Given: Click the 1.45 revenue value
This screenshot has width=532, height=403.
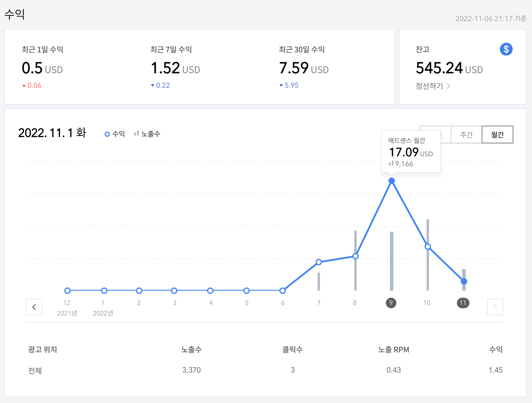Looking at the screenshot, I should [496, 370].
